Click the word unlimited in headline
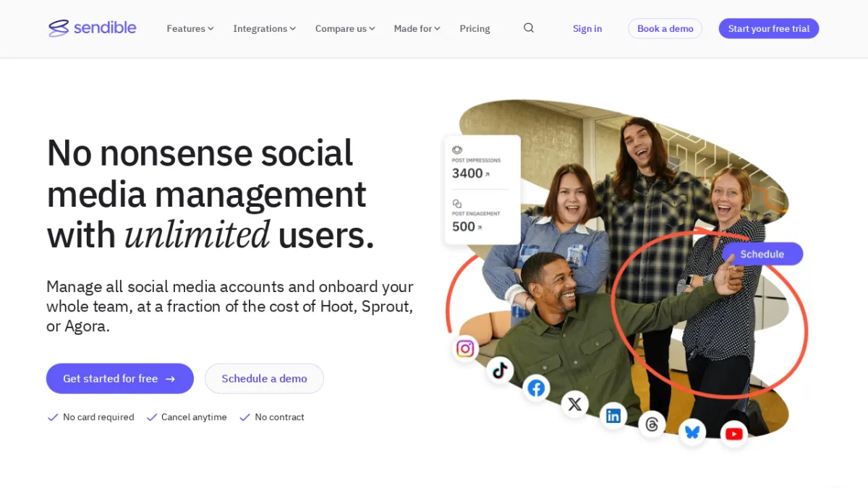This screenshot has width=868, height=488. tap(197, 234)
